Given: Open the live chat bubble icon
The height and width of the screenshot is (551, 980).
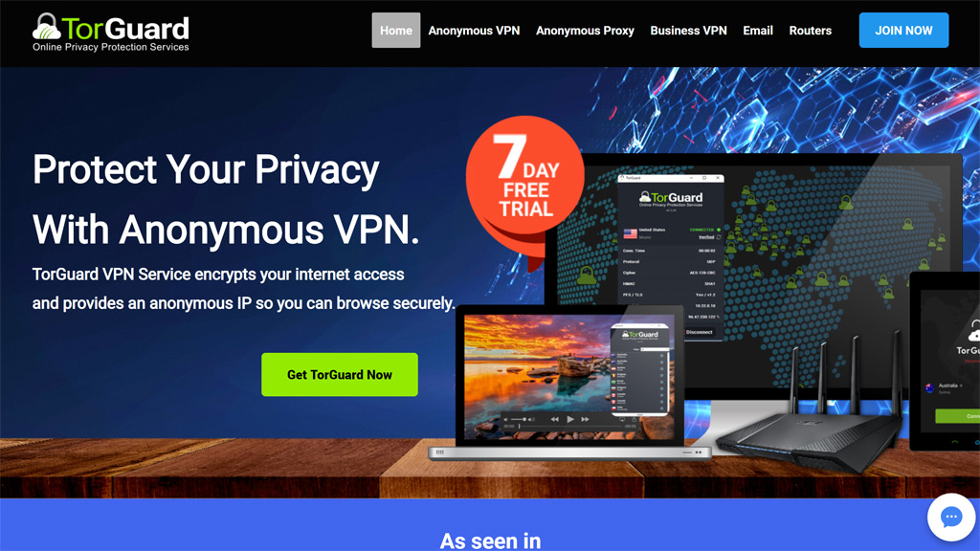Looking at the screenshot, I should tap(950, 518).
